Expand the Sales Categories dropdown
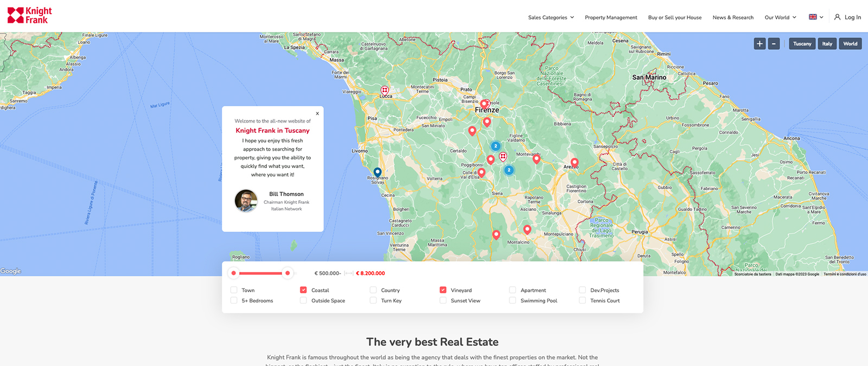868x366 pixels. (x=551, y=17)
